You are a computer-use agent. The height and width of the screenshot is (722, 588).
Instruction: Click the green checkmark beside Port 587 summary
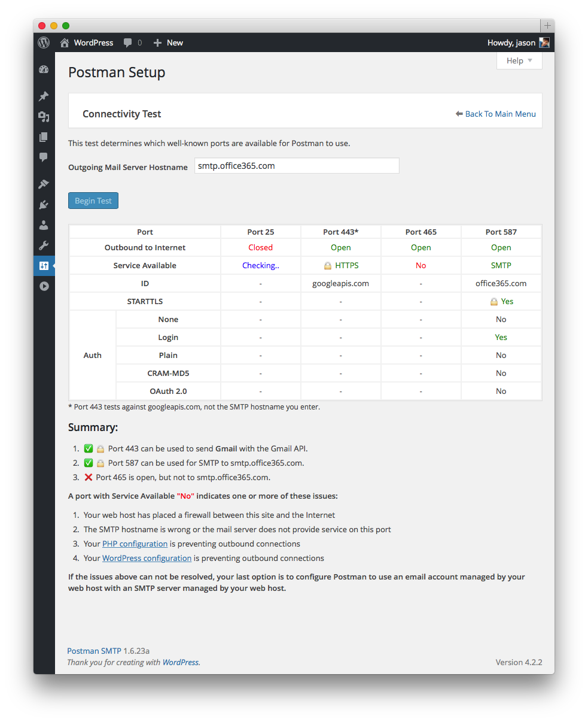click(88, 463)
